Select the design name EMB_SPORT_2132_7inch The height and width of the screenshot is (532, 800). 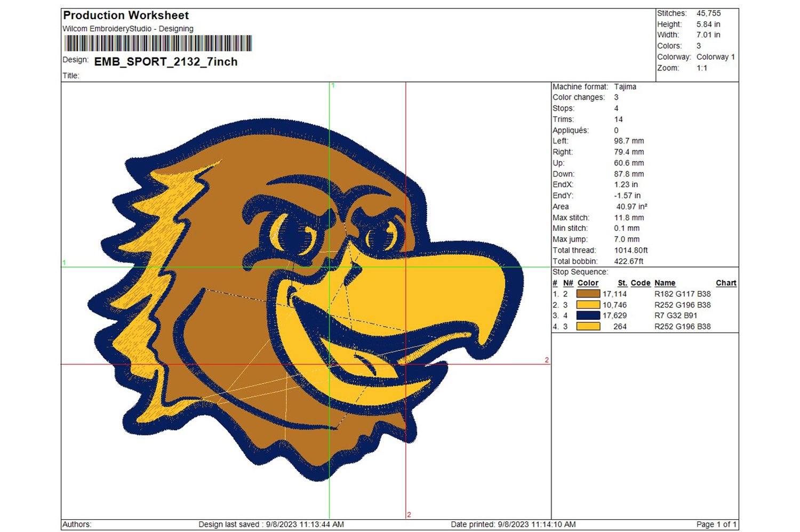click(166, 62)
